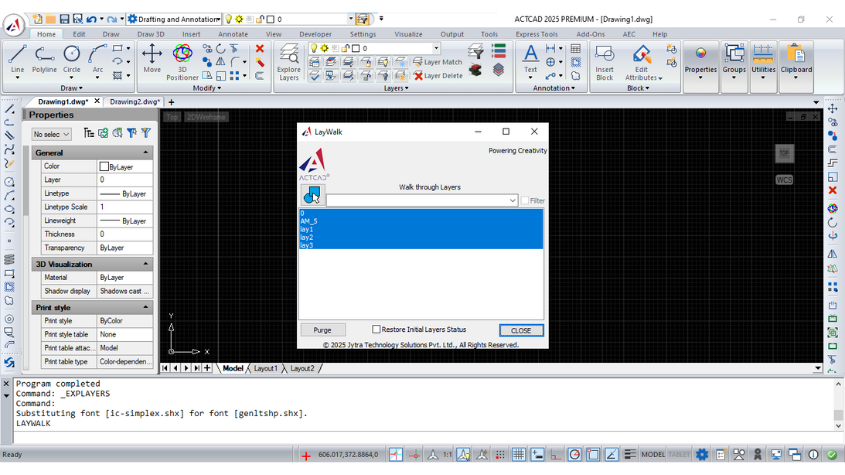This screenshot has height=475, width=845.
Task: Collapse the General properties section
Action: pos(146,153)
